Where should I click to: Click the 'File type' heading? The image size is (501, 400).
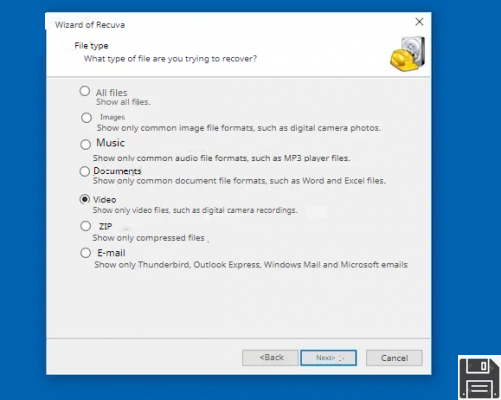91,46
